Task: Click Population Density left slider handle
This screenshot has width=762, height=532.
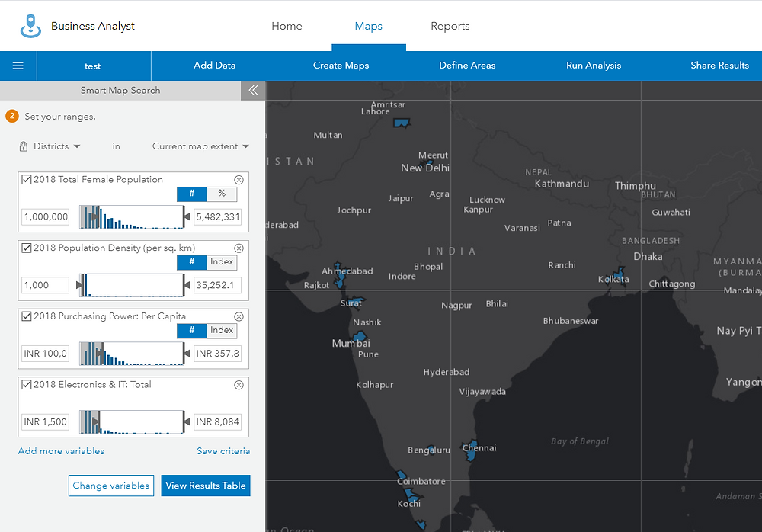Action: pyautogui.click(x=80, y=285)
